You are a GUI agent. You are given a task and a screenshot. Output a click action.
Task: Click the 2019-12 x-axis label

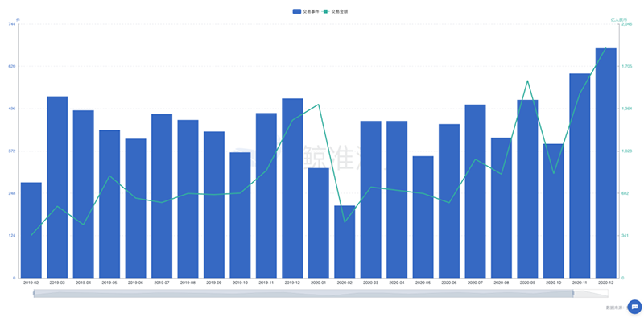pos(292,283)
